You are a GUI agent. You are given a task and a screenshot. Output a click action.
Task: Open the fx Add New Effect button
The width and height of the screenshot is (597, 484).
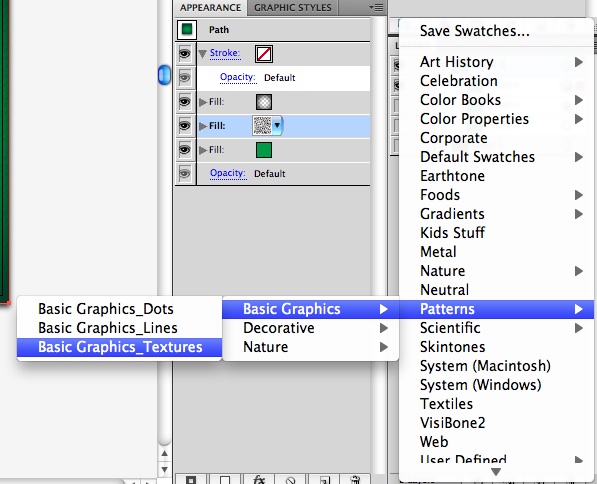pyautogui.click(x=259, y=480)
